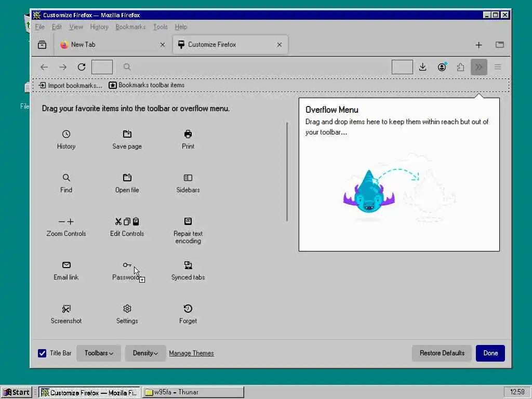Switch to the w95fa Thunar taskbar window
Viewport: 532px width, 399px height.
193,392
